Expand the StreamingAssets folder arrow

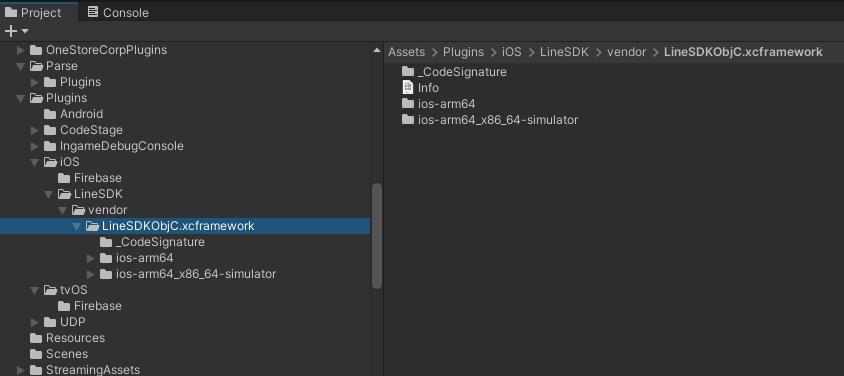(21, 370)
